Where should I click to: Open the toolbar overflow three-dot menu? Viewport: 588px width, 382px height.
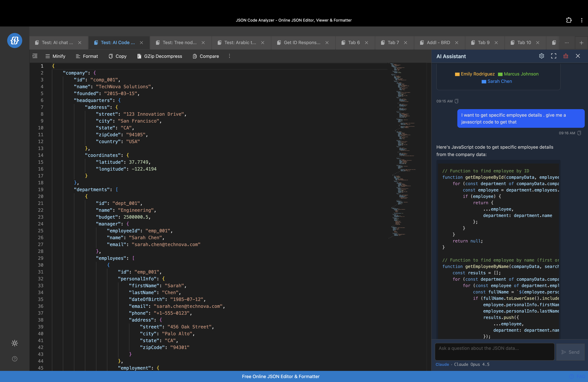click(229, 56)
